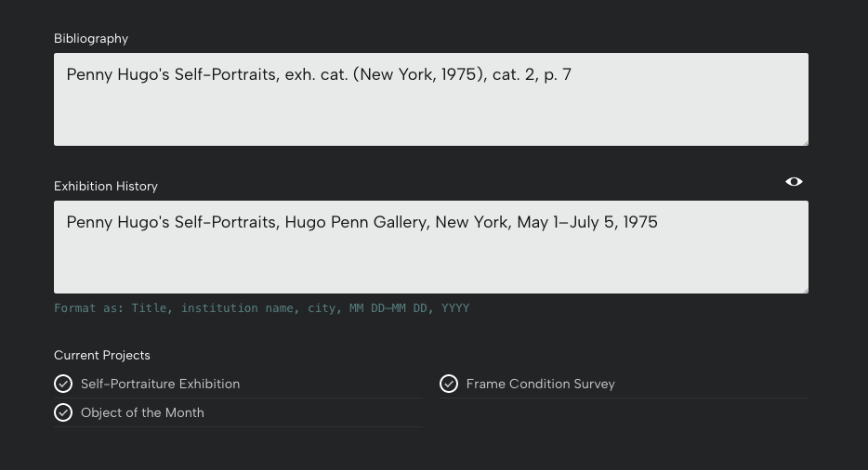Viewport: 868px width, 470px height.
Task: Click the Exhibition History resize handle
Action: tap(804, 289)
